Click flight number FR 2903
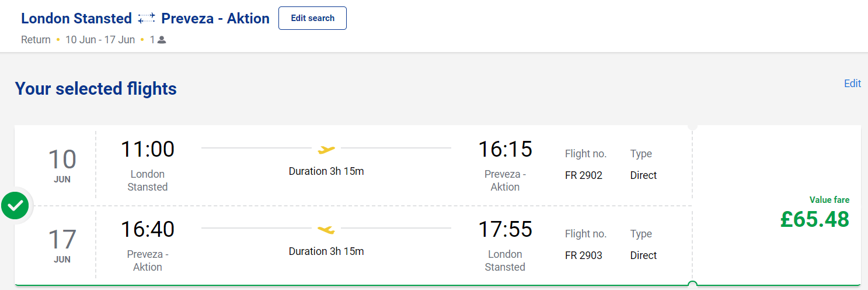The image size is (868, 290). pos(584,256)
